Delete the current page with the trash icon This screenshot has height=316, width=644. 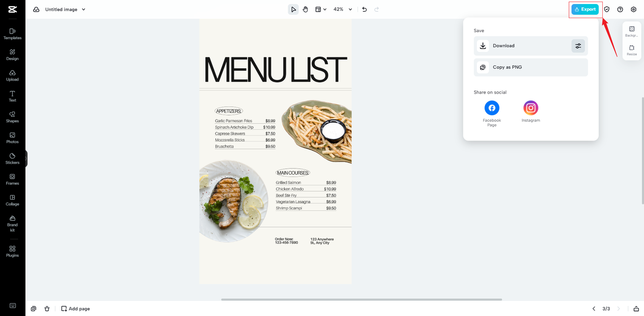(47, 308)
